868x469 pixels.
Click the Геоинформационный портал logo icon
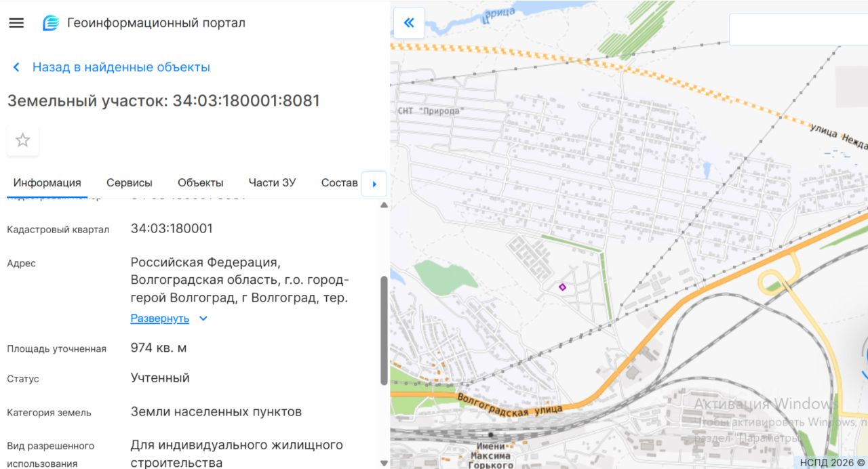[x=51, y=23]
